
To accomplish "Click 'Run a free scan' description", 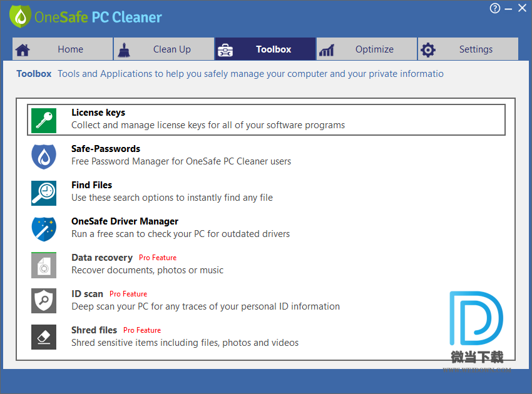I will 180,234.
